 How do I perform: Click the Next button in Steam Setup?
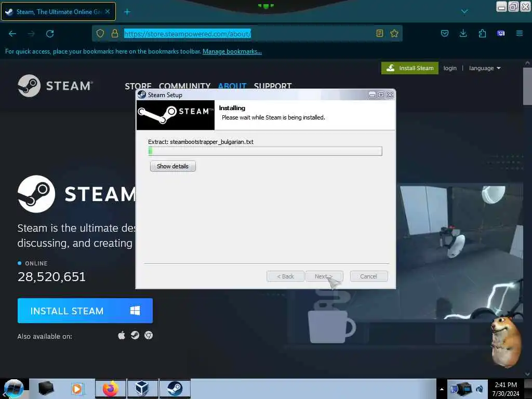(324, 276)
